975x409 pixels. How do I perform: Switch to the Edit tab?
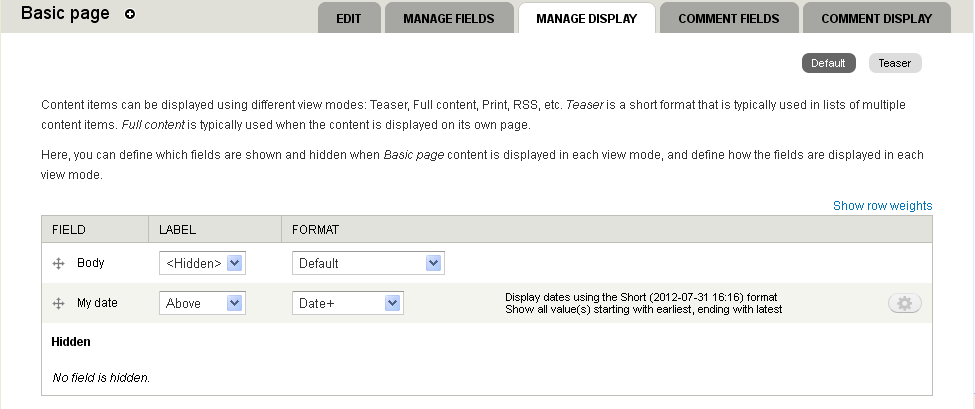point(349,18)
